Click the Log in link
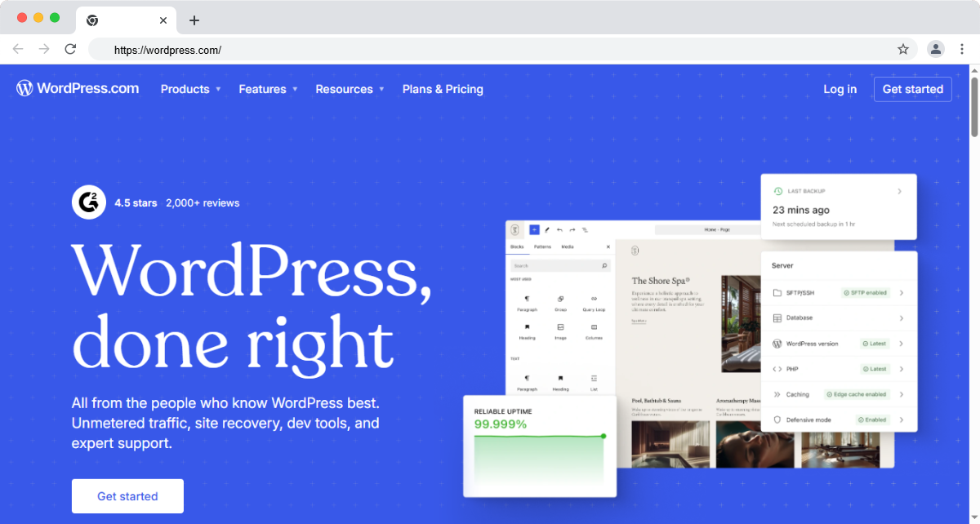The image size is (980, 524). [840, 89]
